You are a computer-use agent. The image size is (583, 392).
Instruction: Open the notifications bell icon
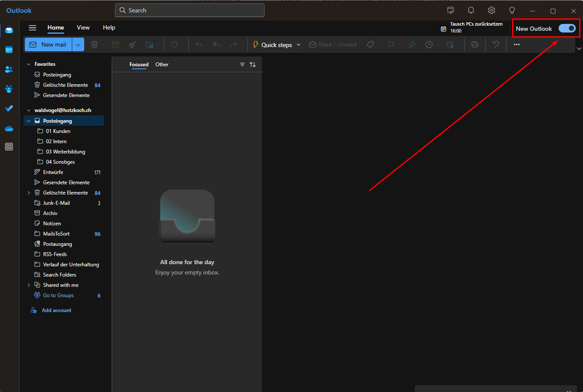[471, 10]
